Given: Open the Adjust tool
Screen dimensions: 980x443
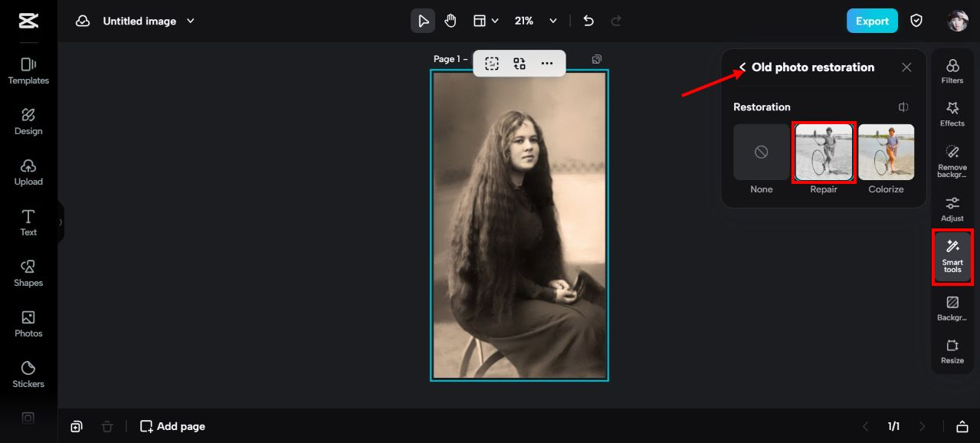Looking at the screenshot, I should (952, 209).
